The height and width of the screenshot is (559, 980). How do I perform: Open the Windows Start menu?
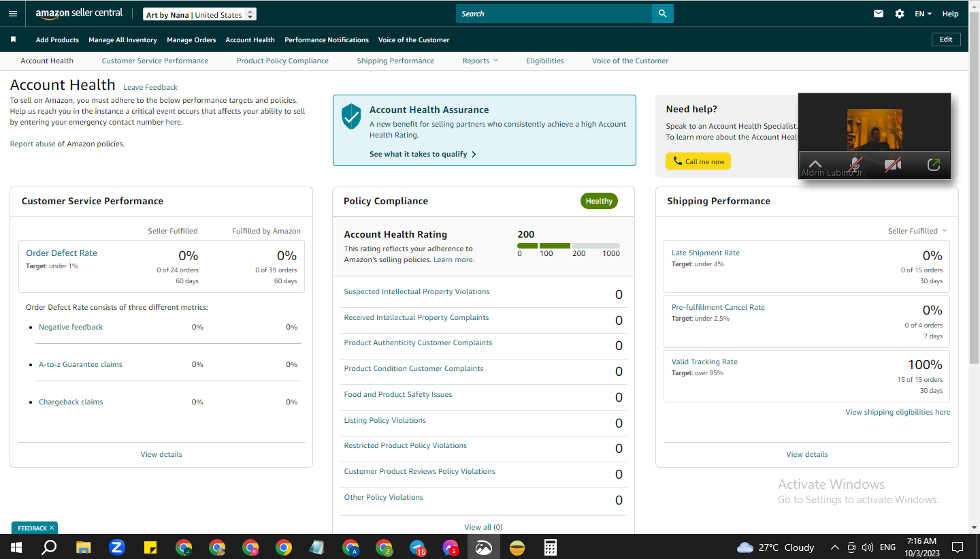tap(16, 547)
